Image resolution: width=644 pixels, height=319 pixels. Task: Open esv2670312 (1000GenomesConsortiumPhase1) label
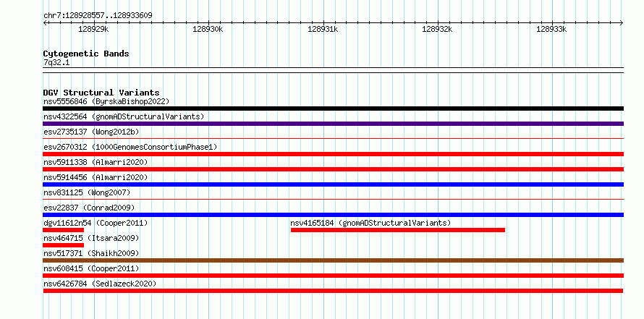coord(130,147)
